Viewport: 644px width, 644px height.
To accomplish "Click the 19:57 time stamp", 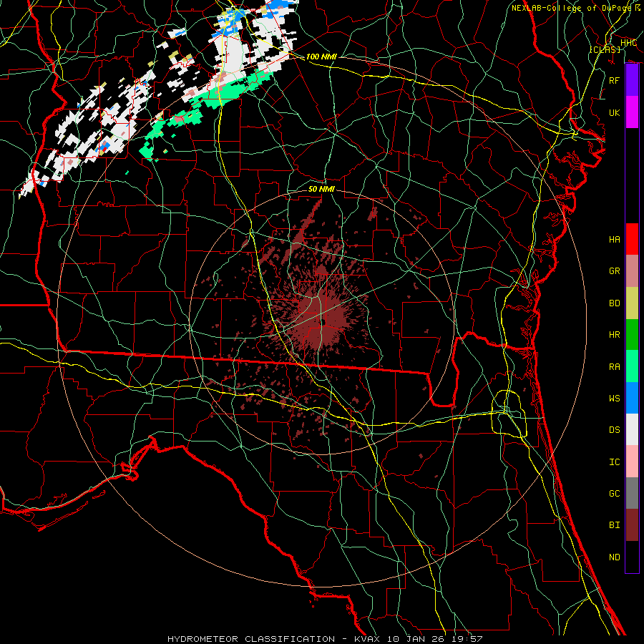I will pyautogui.click(x=468, y=639).
